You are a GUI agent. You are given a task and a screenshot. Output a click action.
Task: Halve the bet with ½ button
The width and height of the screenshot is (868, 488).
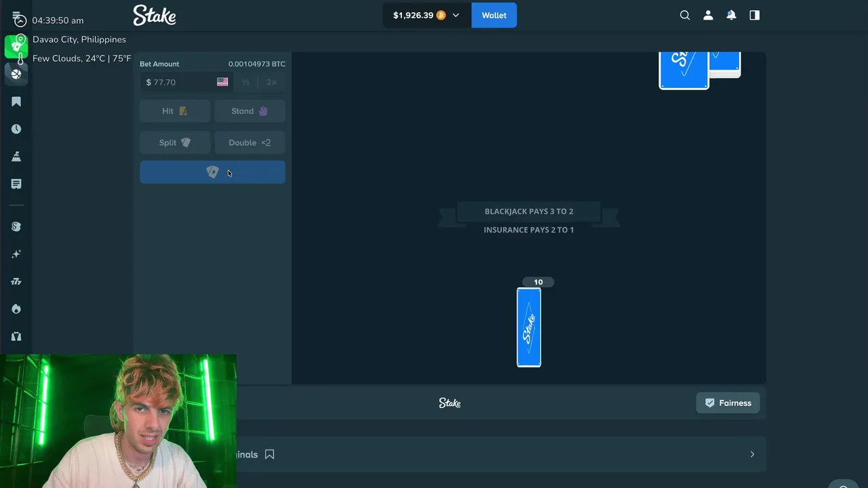click(245, 82)
